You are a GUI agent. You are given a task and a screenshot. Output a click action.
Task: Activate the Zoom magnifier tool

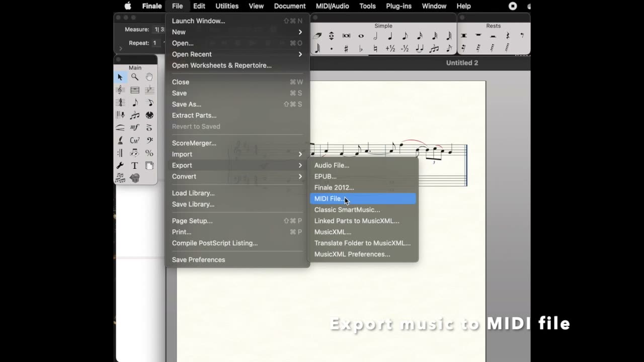[x=135, y=77]
